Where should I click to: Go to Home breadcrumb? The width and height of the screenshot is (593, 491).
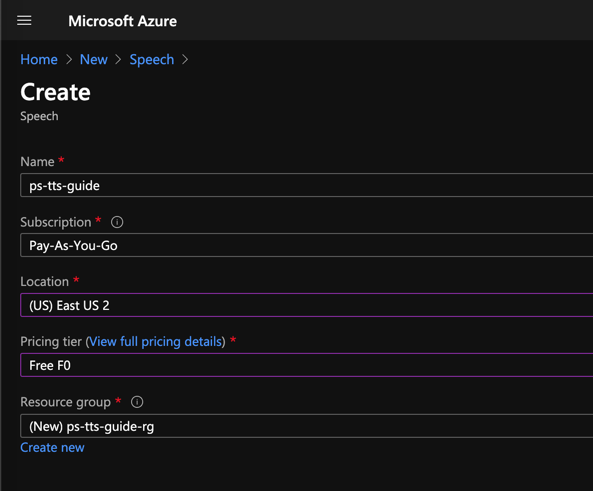39,59
